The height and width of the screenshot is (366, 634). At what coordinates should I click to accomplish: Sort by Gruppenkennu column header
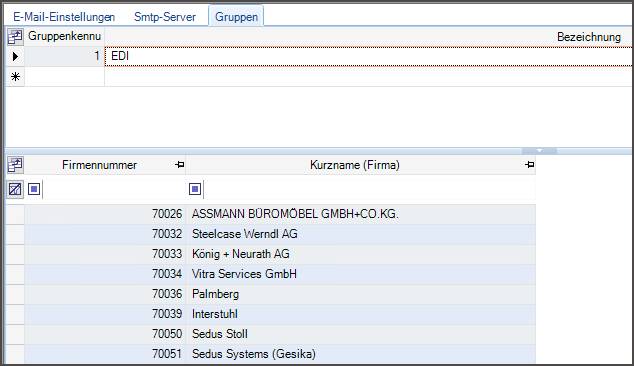pos(64,36)
